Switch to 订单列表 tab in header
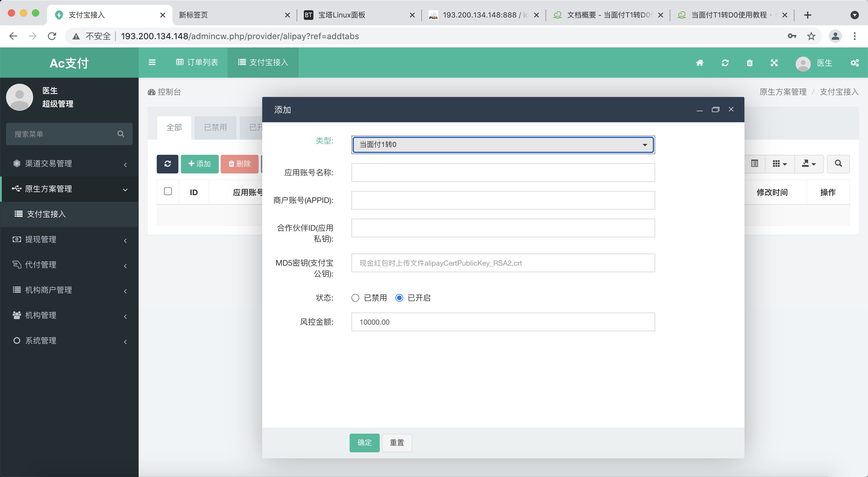This screenshot has height=477, width=868. coord(197,62)
